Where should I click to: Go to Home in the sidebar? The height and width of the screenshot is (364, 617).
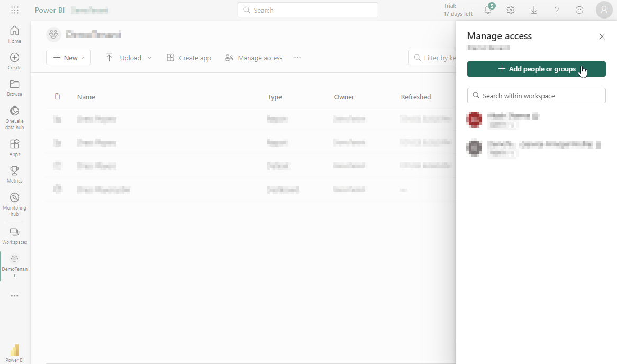tap(15, 34)
